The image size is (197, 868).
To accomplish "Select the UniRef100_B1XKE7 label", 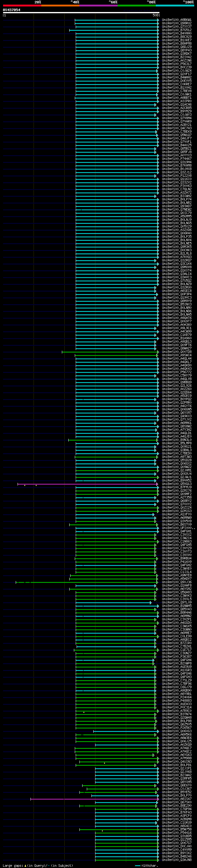I will point(176,40).
